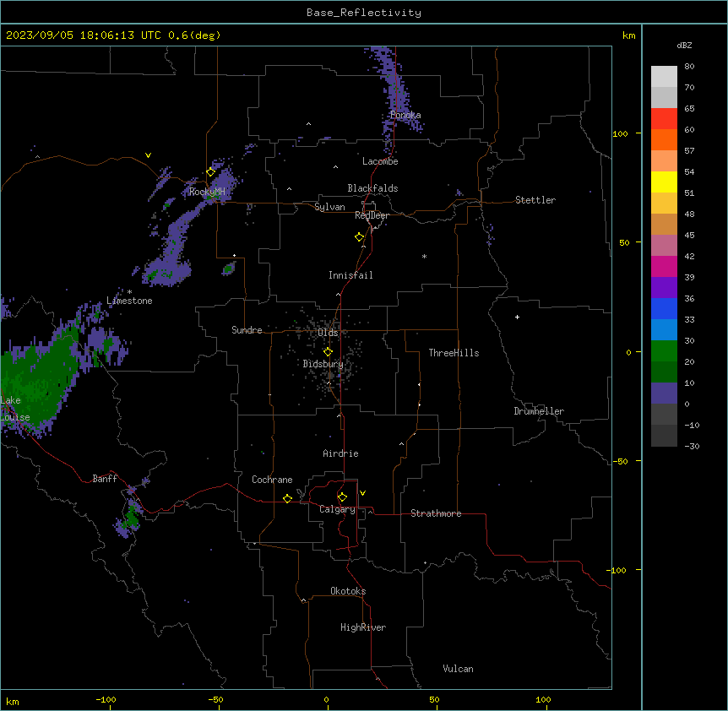Click the dBZ legend heading
The image size is (728, 711).
(684, 45)
